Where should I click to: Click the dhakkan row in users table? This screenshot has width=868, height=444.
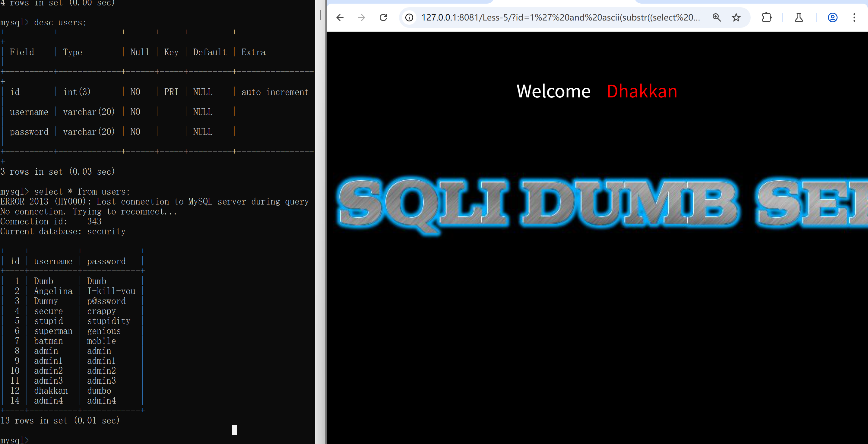tap(51, 390)
